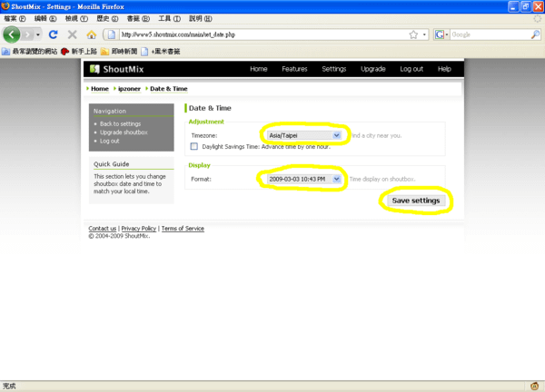Click the Stop loading X icon
This screenshot has width=545, height=392.
click(x=73, y=34)
